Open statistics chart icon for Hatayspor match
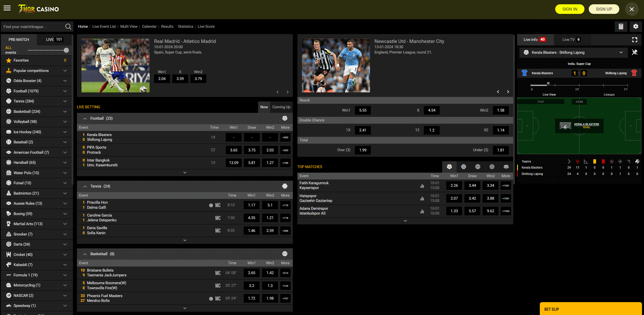 [x=422, y=198]
